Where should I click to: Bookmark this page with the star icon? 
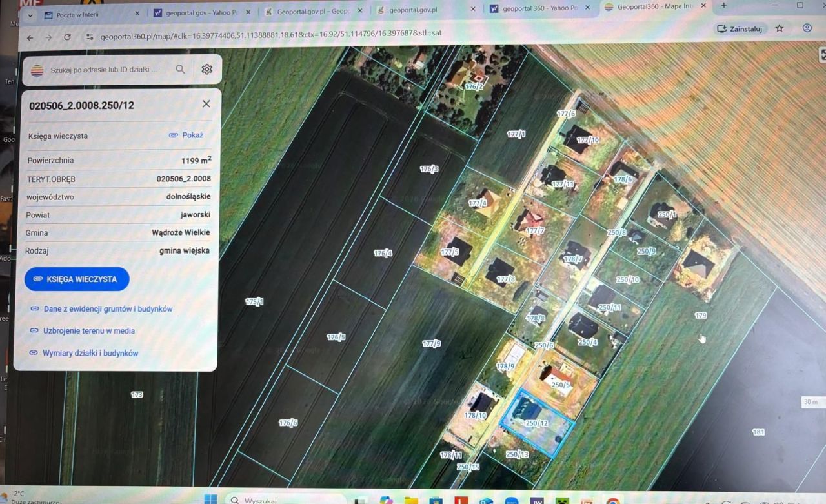click(x=780, y=28)
